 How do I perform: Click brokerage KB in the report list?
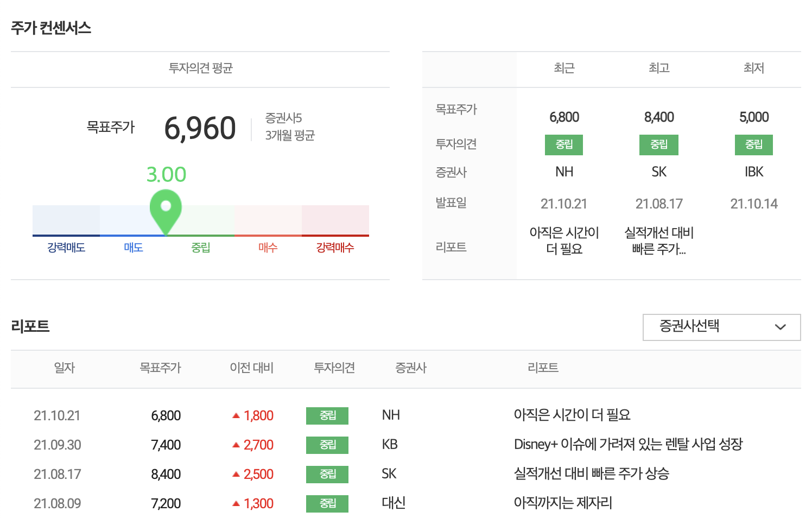click(x=390, y=445)
